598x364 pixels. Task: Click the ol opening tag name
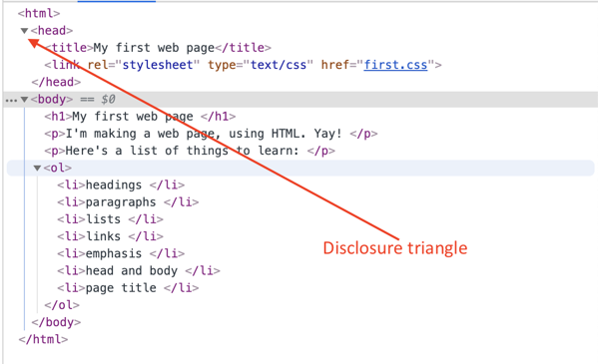58,168
